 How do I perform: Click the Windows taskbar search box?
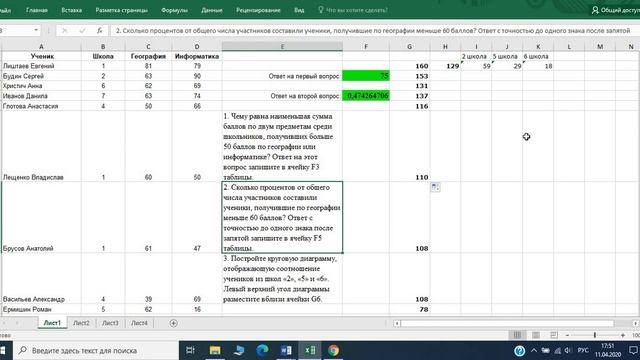[96, 350]
